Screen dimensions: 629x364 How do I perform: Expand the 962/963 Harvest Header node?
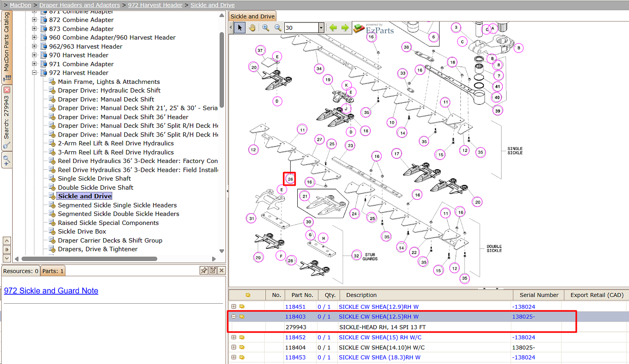coord(34,46)
